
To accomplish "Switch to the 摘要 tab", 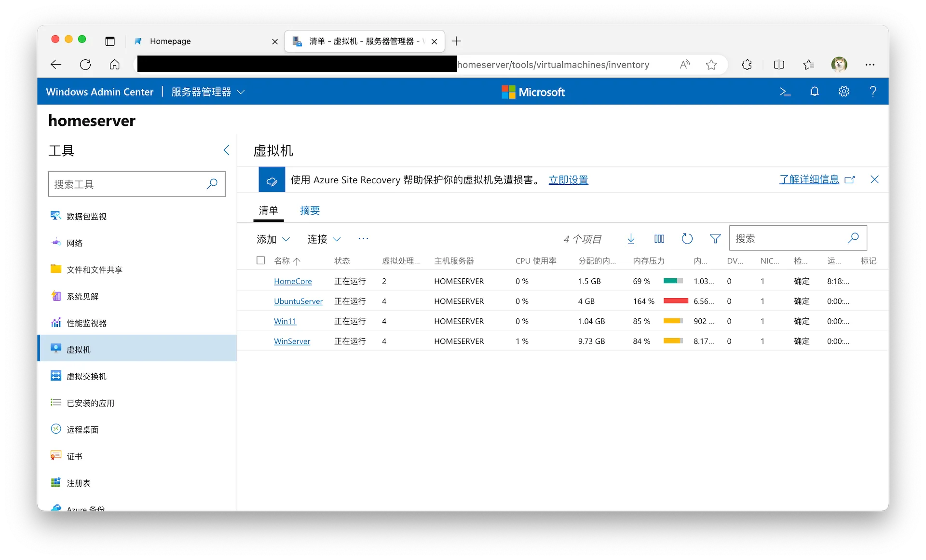I will pos(310,211).
